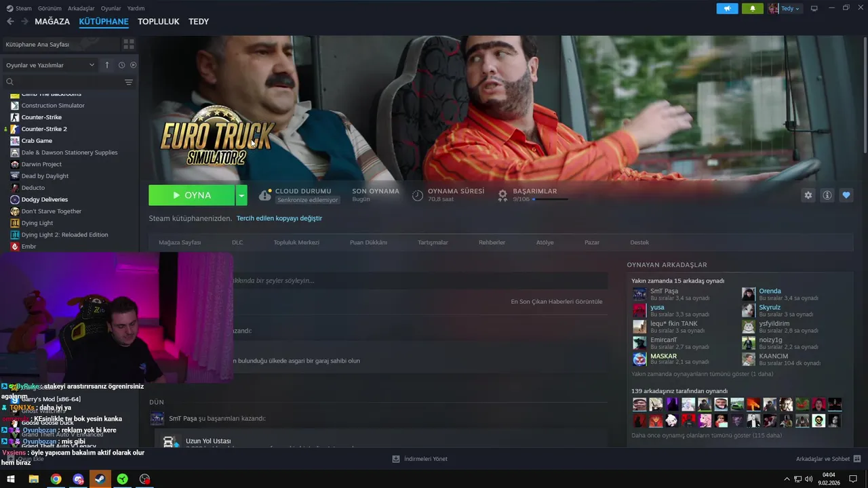Sort library with the up arrow icon
The width and height of the screenshot is (868, 488).
(106, 65)
